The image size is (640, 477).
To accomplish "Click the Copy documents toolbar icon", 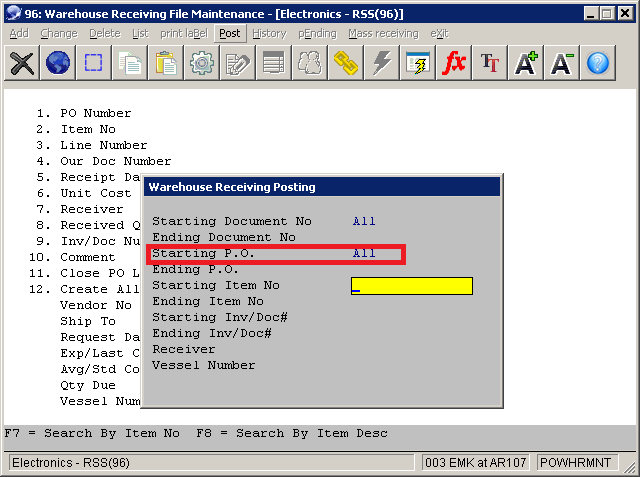I will (x=129, y=63).
